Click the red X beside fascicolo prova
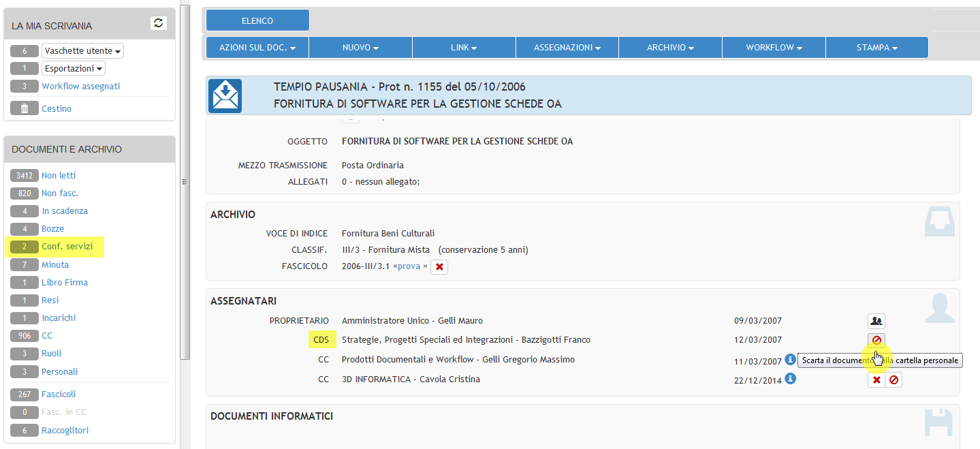This screenshot has width=980, height=449. point(439,267)
